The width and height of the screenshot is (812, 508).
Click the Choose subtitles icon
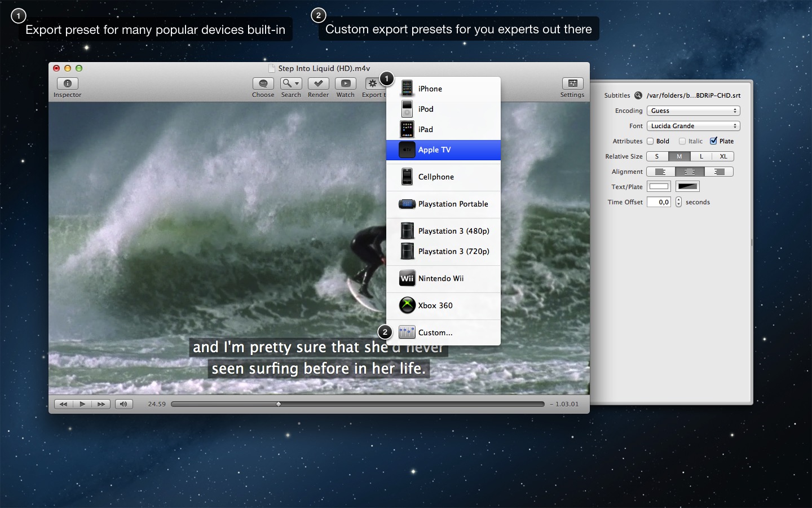pos(263,84)
